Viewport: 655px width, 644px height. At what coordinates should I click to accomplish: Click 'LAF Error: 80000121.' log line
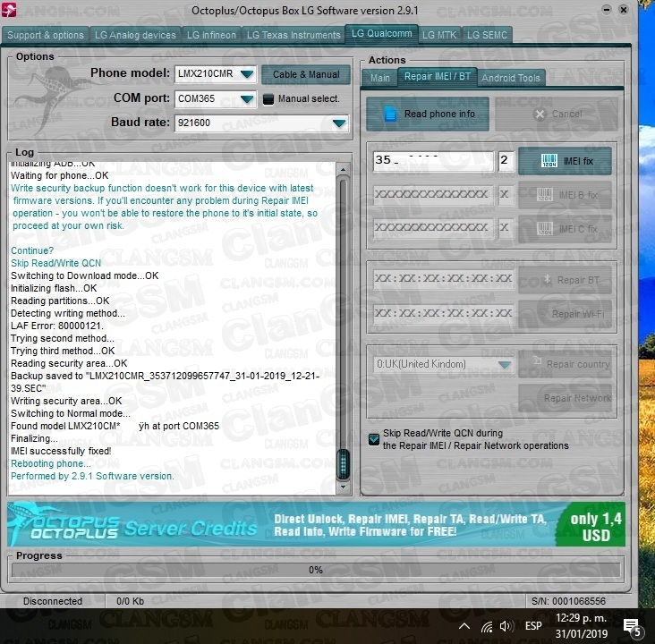click(x=57, y=326)
